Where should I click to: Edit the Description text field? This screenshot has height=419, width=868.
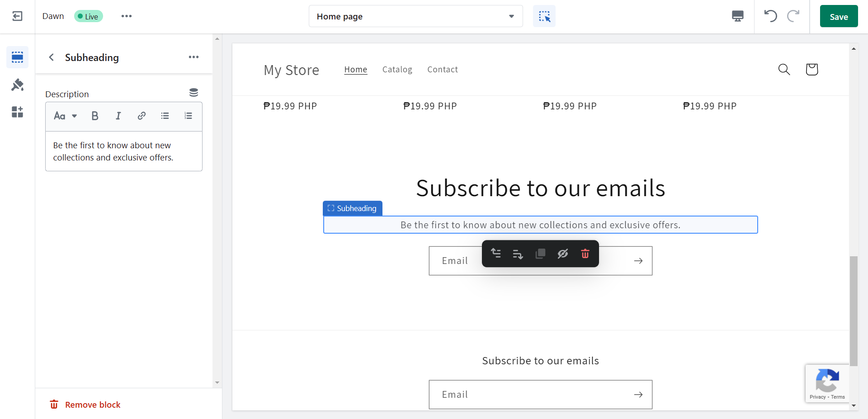[x=124, y=151]
